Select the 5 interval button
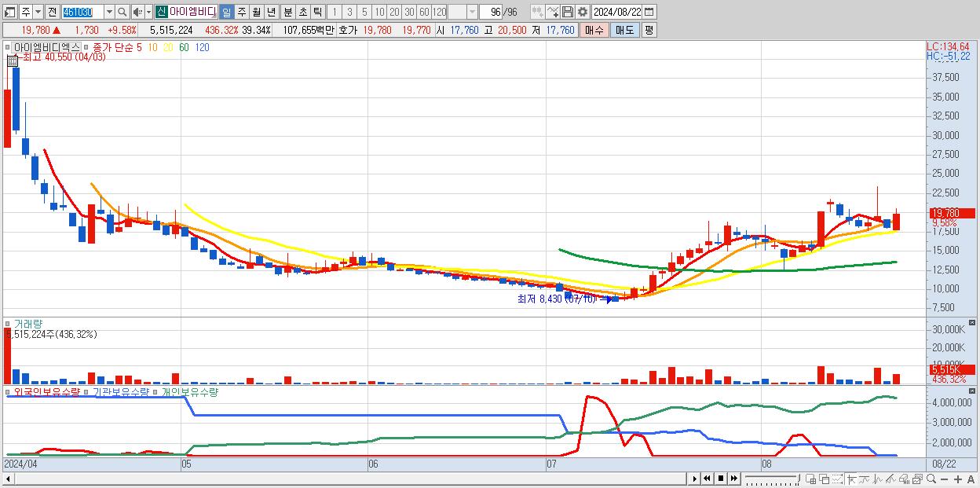980x488 pixels. coord(364,12)
